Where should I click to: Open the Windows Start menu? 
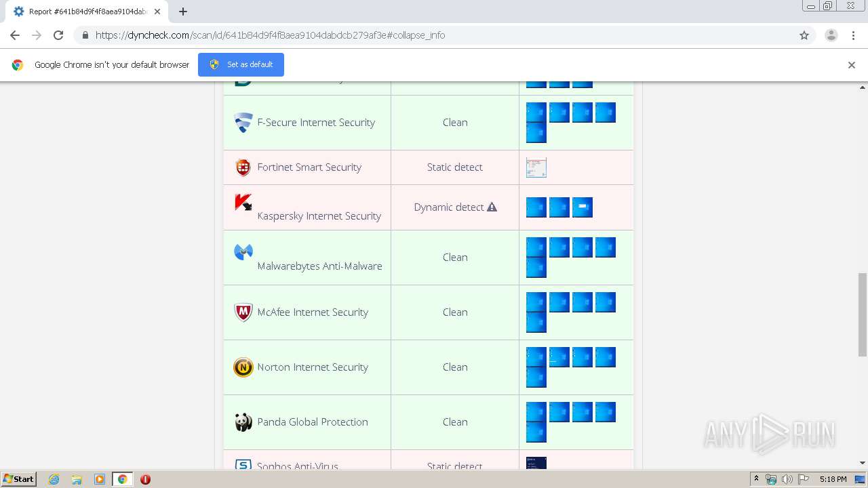(19, 479)
